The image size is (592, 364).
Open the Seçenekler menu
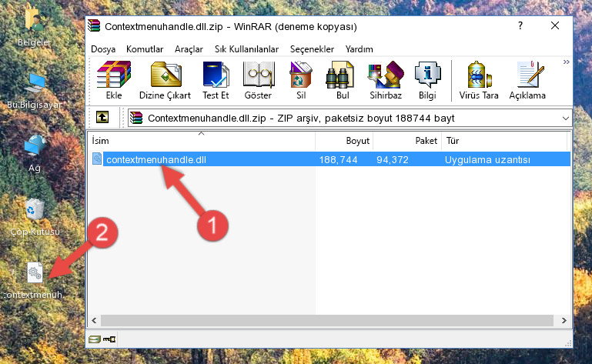(312, 49)
